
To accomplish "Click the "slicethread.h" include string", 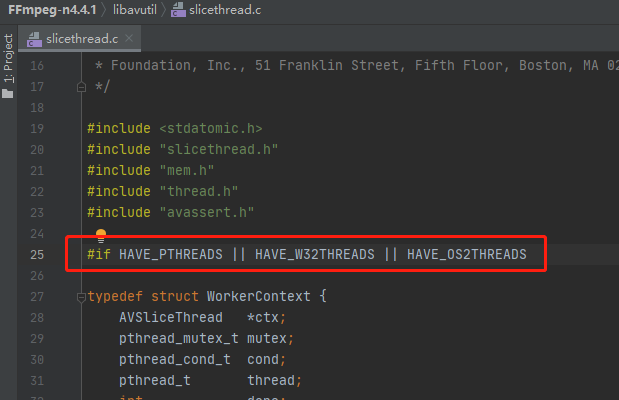I will [x=218, y=149].
